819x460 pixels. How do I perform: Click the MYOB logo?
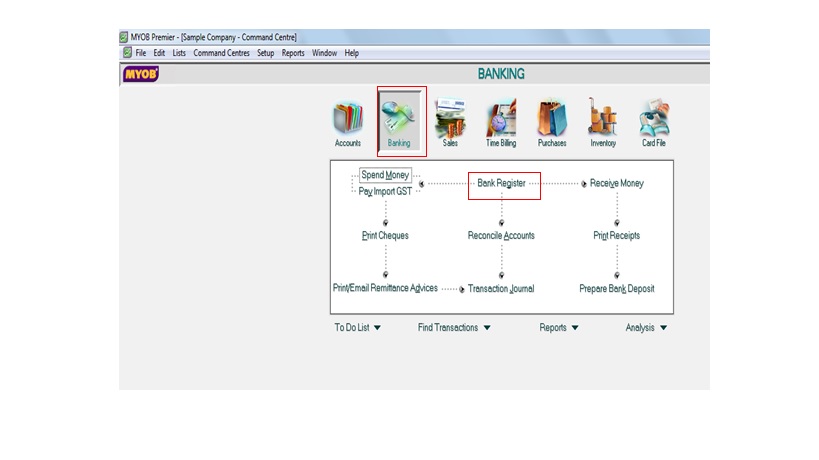141,74
